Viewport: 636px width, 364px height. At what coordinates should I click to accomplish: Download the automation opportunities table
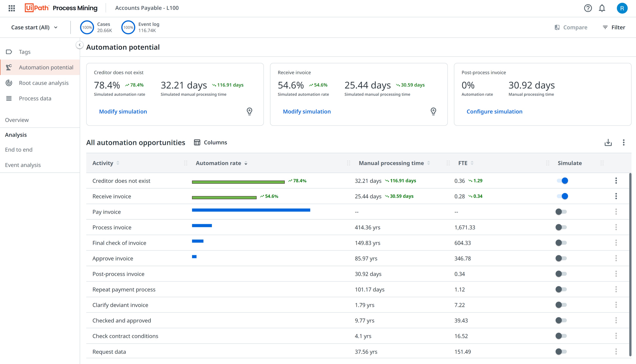[608, 142]
